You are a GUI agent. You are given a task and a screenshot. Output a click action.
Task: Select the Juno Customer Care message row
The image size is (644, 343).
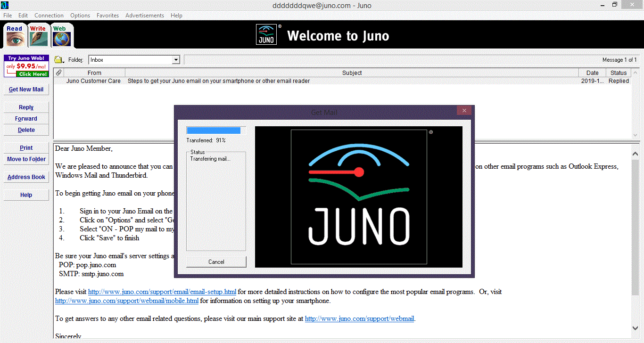point(283,81)
